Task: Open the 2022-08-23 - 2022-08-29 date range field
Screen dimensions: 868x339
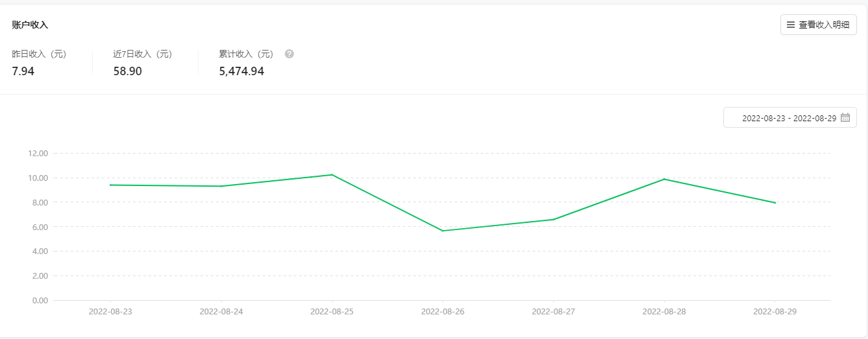Action: (789, 118)
